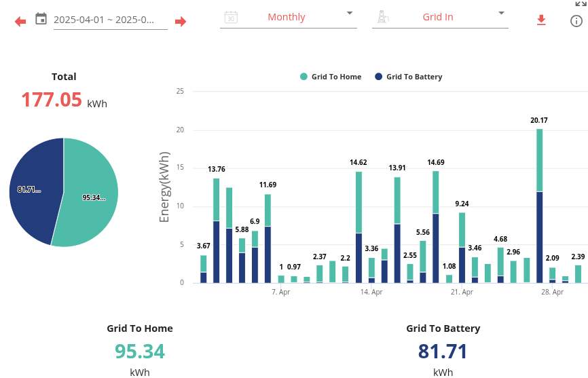Screen dimensions: 588x378
Task: Click the Grid To Home 95.34 value
Action: tap(140, 352)
